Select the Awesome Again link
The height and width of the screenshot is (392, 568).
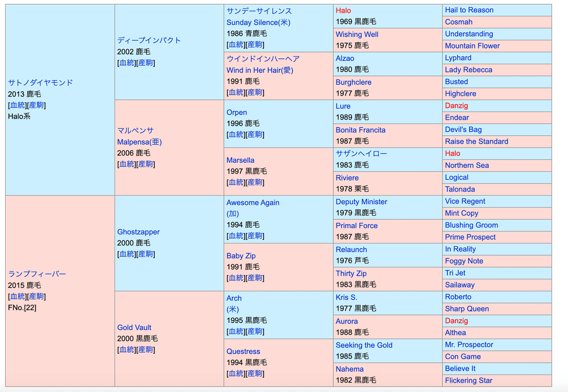pos(253,202)
